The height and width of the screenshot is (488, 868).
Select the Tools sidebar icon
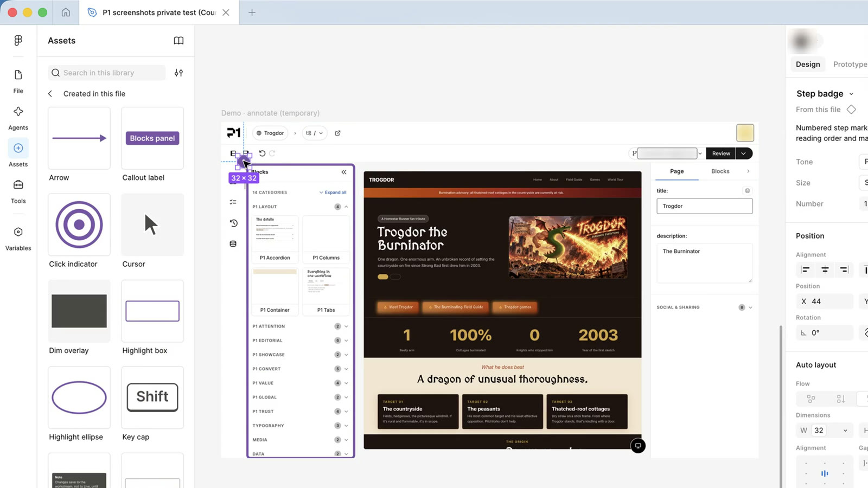tap(18, 191)
